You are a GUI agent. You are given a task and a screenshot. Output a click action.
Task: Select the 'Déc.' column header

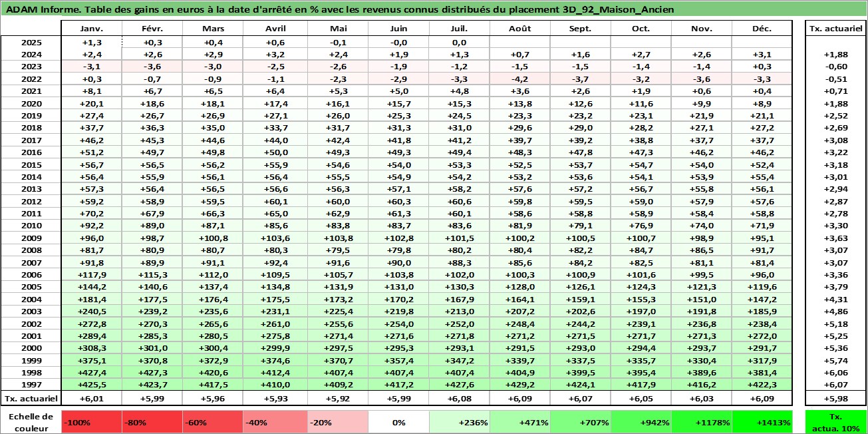click(762, 29)
